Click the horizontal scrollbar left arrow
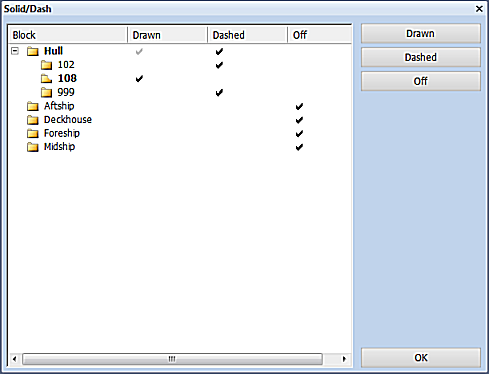 [x=14, y=359]
